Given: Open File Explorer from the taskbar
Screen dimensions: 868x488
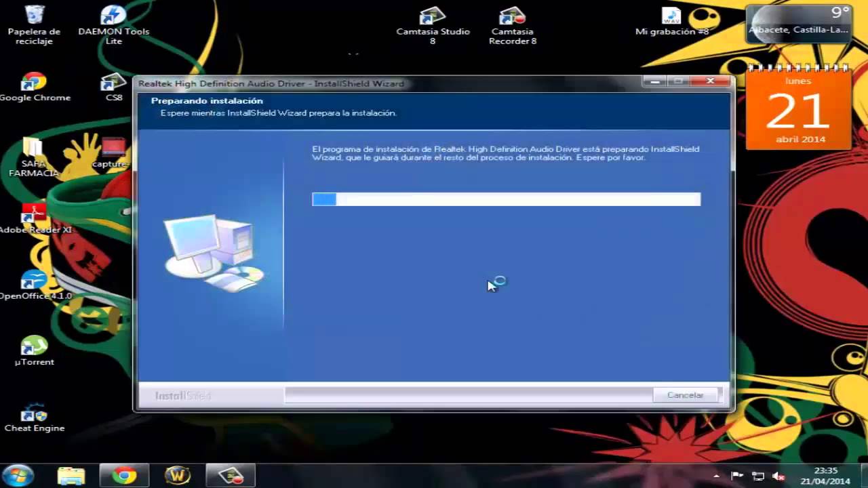Looking at the screenshot, I should coord(71,476).
